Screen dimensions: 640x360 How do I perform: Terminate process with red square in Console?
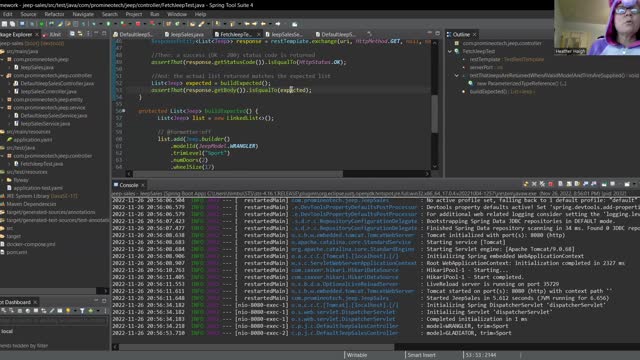coord(551,184)
